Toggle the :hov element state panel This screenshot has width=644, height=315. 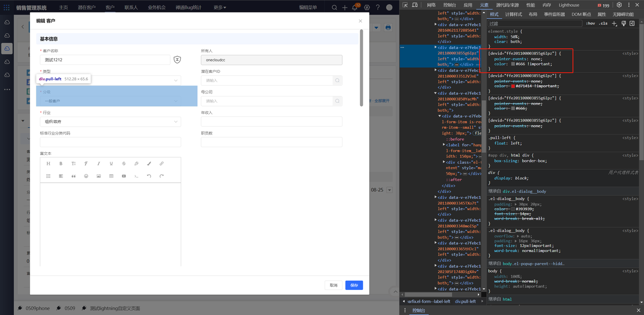(x=590, y=24)
